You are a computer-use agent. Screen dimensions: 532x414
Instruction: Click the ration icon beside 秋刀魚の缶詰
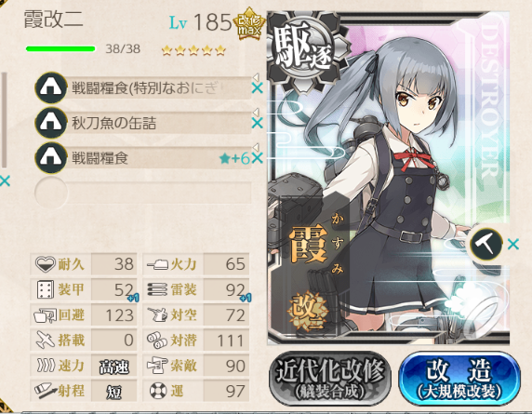point(50,123)
